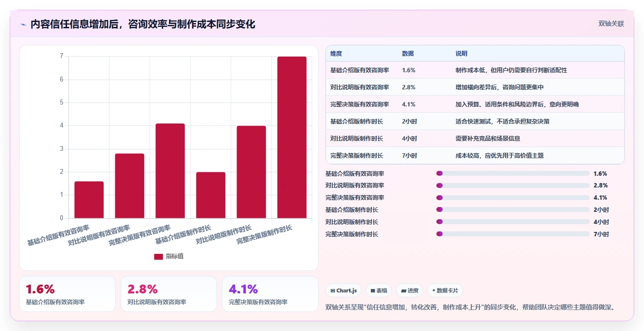644x331 pixels.
Task: Click the 指标值 legend label
Action: (x=174, y=256)
